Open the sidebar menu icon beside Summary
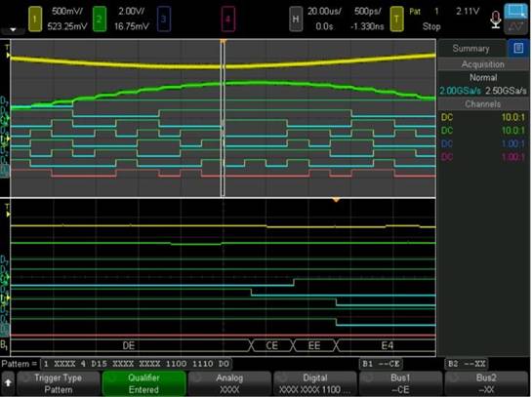 [x=518, y=48]
